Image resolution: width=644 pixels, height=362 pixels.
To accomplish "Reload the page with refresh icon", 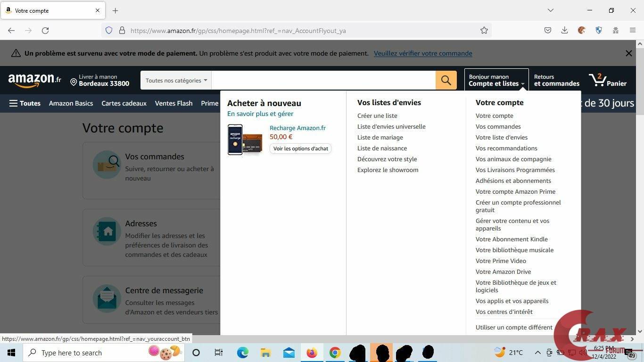I will pyautogui.click(x=45, y=30).
